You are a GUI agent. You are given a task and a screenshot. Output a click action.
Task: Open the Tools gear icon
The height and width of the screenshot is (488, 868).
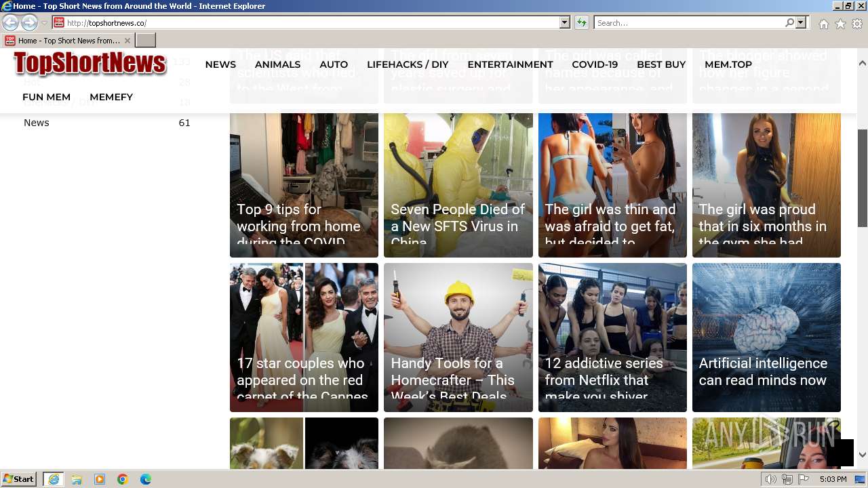(x=857, y=24)
